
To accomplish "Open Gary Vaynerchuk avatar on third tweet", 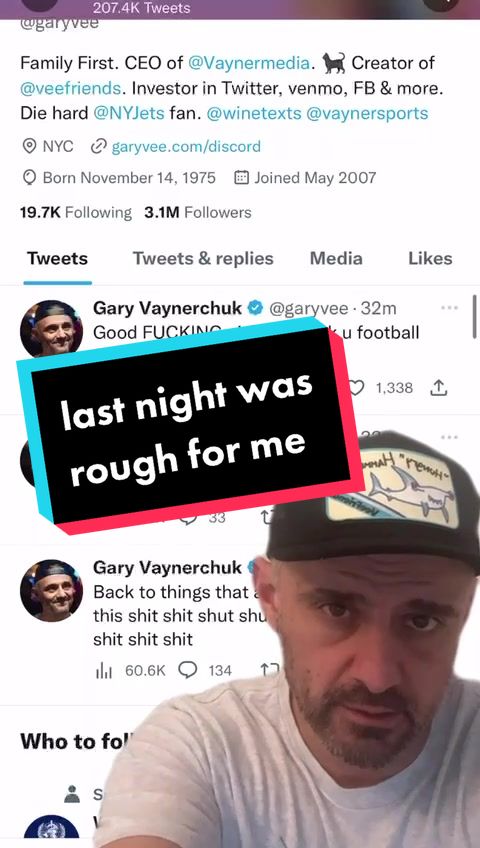I will (51, 591).
